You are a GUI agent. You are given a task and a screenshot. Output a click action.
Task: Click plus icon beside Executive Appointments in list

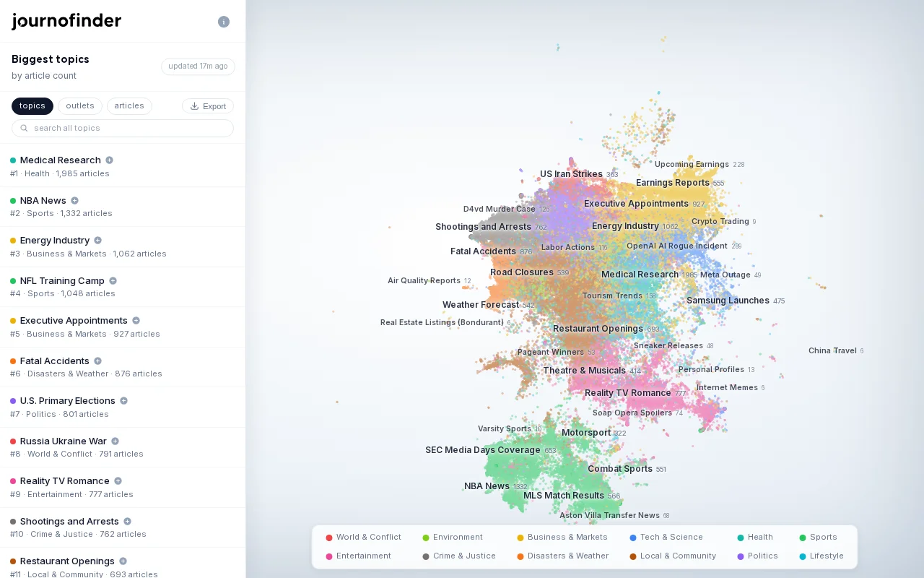coord(136,321)
